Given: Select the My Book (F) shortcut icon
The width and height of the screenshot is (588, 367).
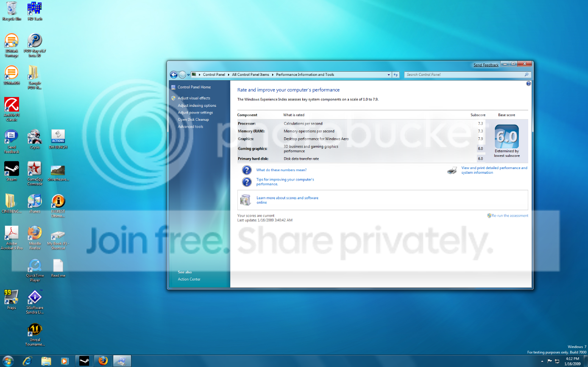Looking at the screenshot, I should coord(58,239).
